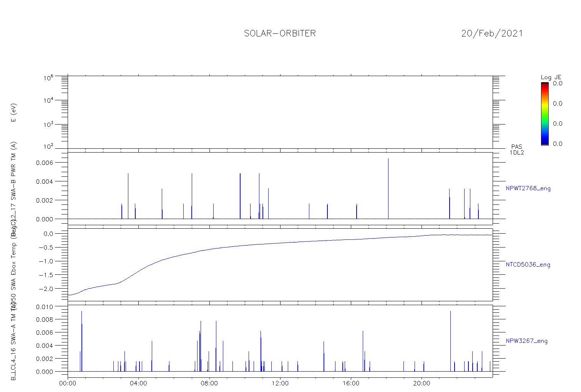This screenshot has width=581, height=392.
Task: Click the -1.5 temperature tick label
Action: tap(46, 275)
